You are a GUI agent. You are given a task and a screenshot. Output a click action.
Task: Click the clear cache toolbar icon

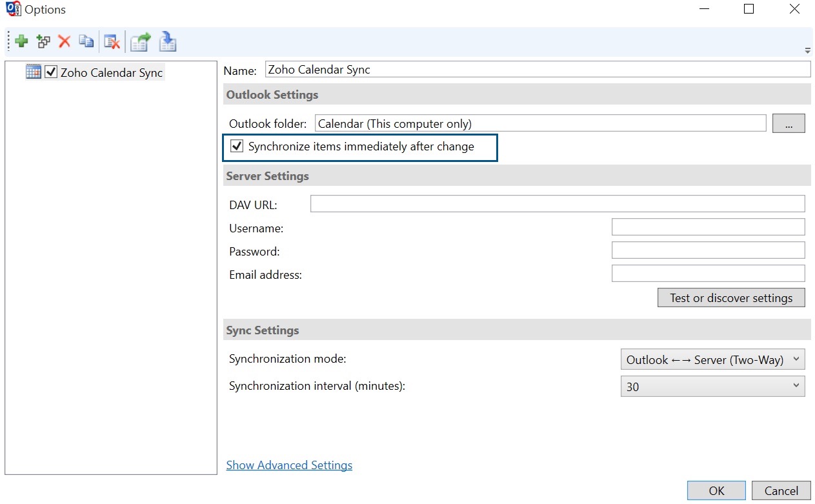point(112,42)
